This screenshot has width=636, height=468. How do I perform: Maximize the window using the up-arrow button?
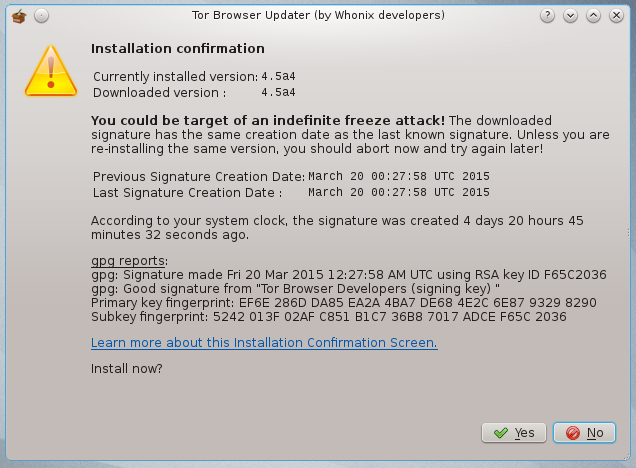[594, 16]
